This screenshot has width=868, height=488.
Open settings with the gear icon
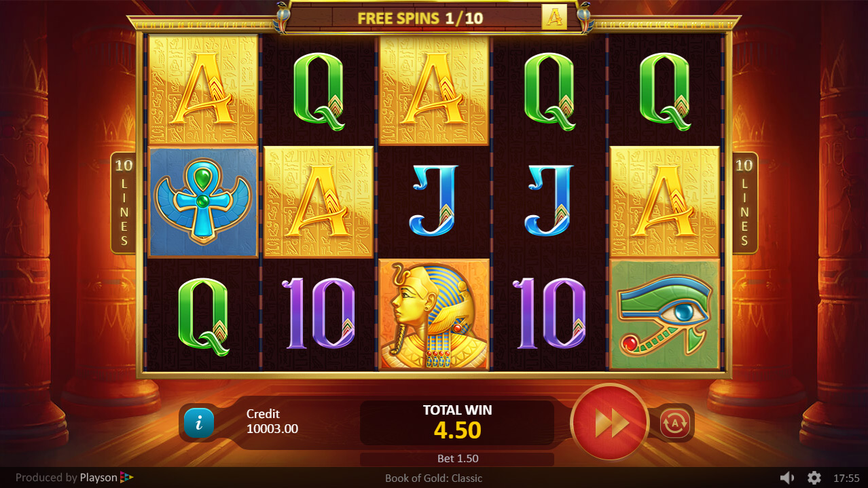point(814,478)
